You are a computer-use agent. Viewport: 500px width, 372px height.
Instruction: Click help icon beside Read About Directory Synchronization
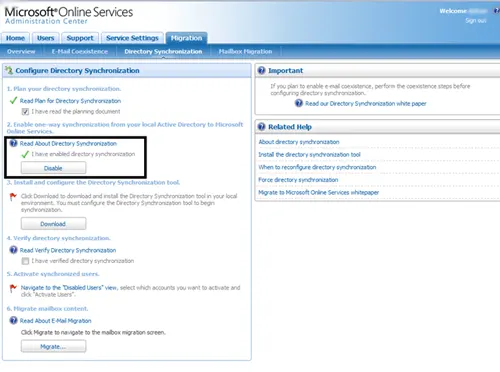13,143
